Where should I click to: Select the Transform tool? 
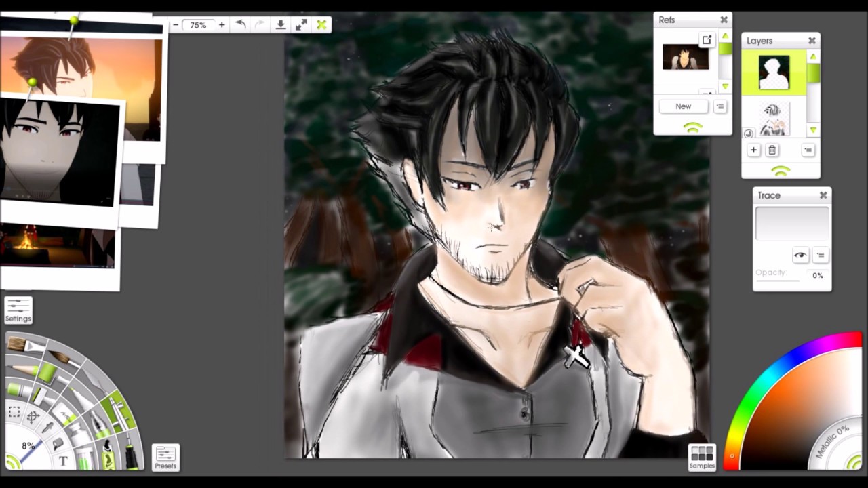point(33,416)
